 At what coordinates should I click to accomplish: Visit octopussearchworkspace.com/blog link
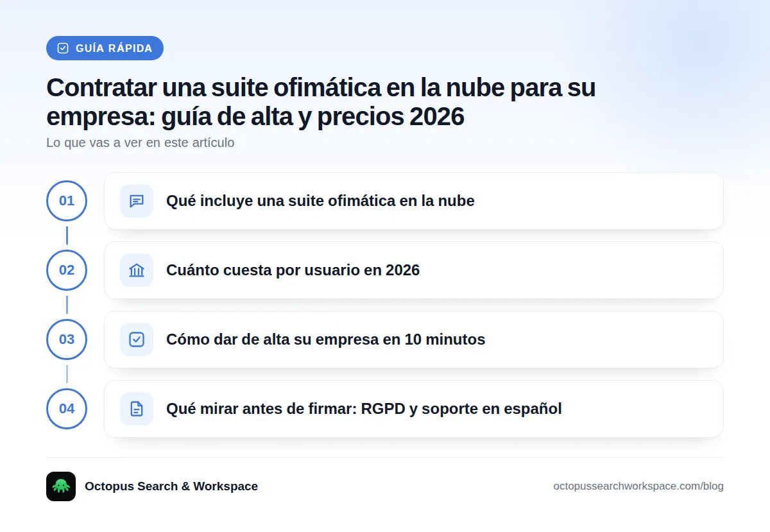coord(638,486)
